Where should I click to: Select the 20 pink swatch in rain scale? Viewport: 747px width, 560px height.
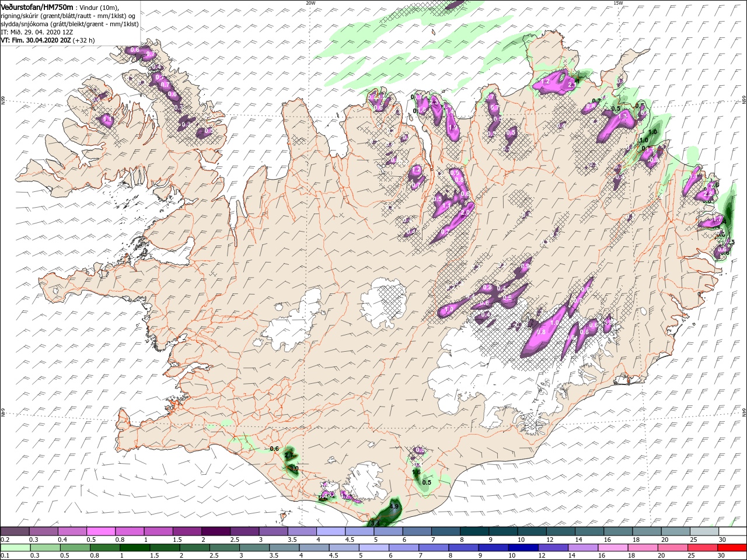coord(673,548)
